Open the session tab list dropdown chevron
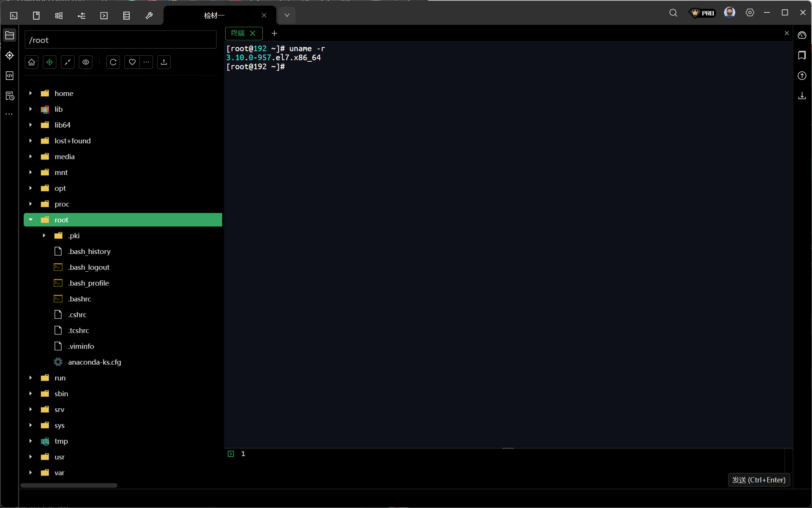The image size is (812, 508). [287, 15]
